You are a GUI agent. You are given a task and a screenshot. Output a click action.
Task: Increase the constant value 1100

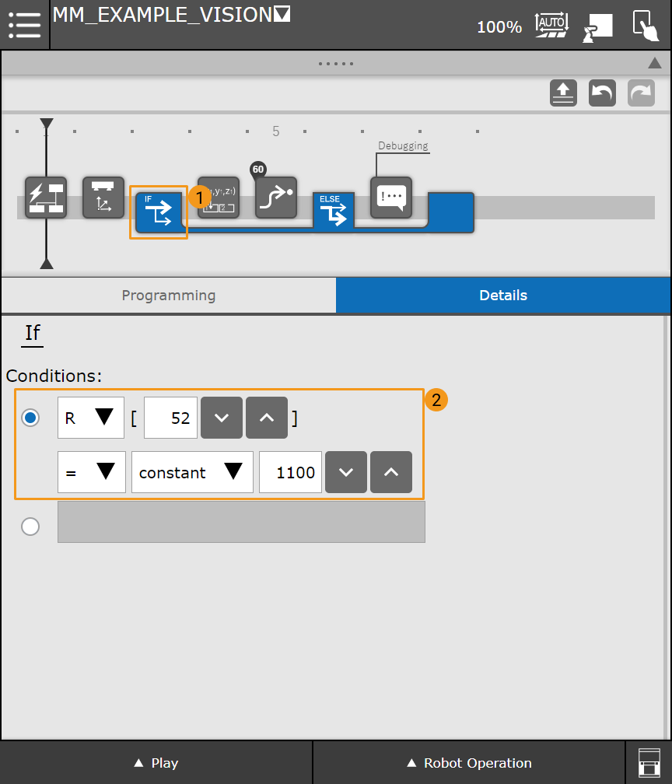click(x=391, y=472)
